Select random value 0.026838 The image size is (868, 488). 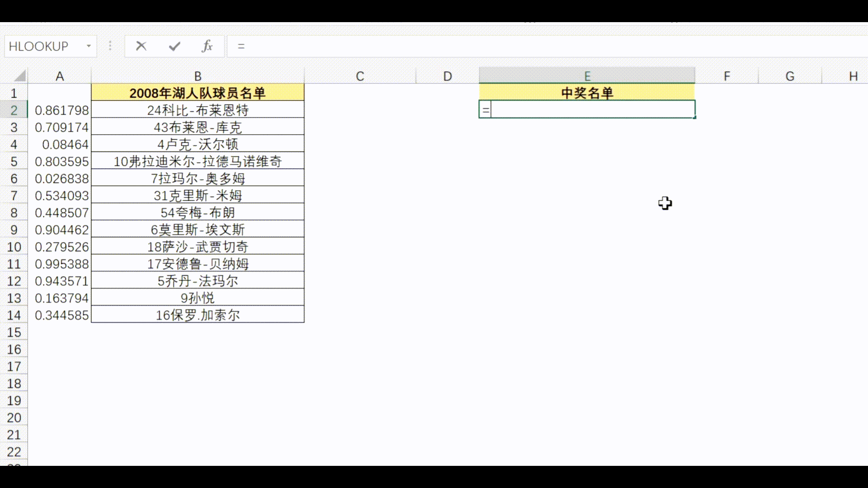(x=60, y=178)
